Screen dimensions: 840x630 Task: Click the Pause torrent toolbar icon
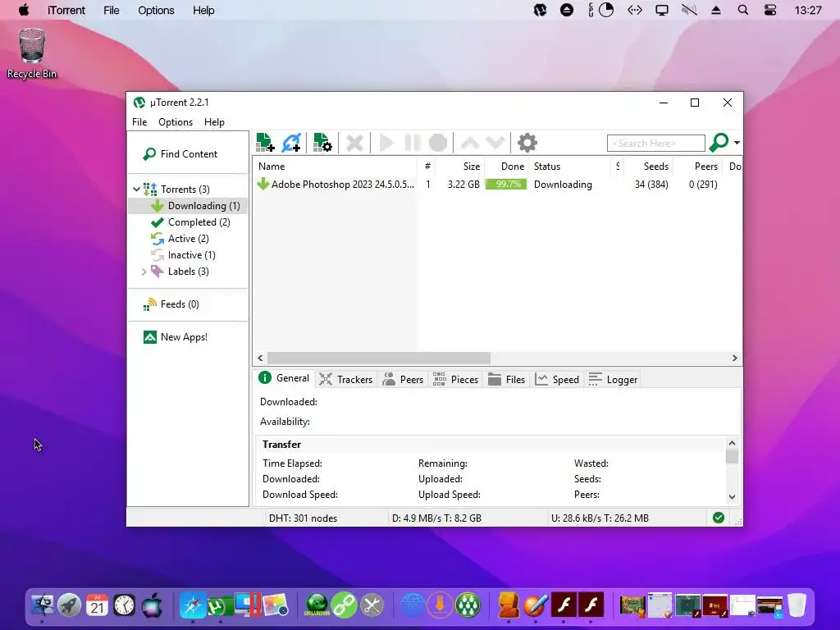tap(412, 143)
